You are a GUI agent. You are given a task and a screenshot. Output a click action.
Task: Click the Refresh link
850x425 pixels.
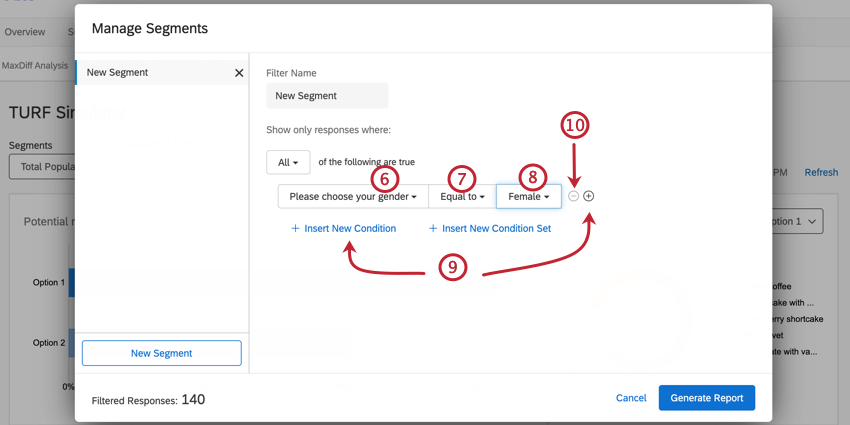(821, 172)
